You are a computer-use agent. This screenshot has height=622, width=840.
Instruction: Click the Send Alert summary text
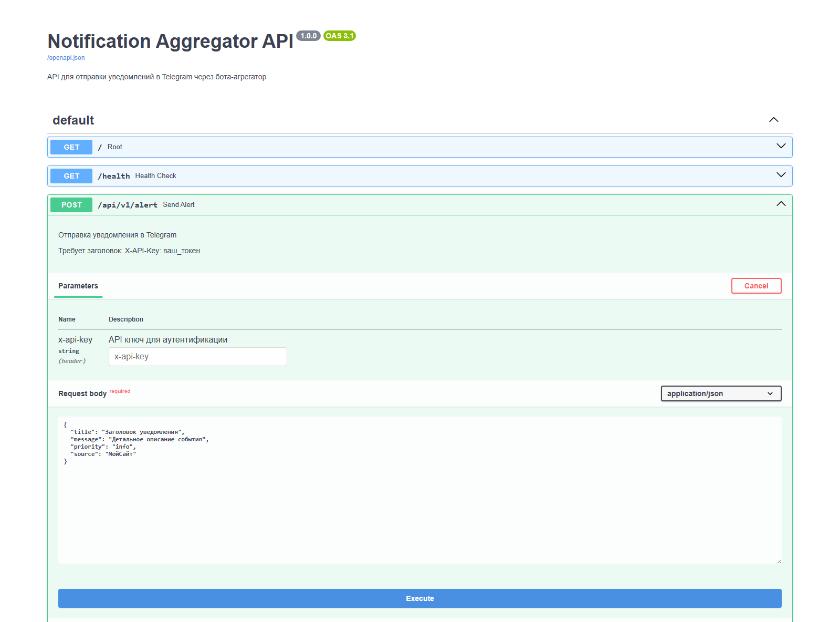coord(178,204)
